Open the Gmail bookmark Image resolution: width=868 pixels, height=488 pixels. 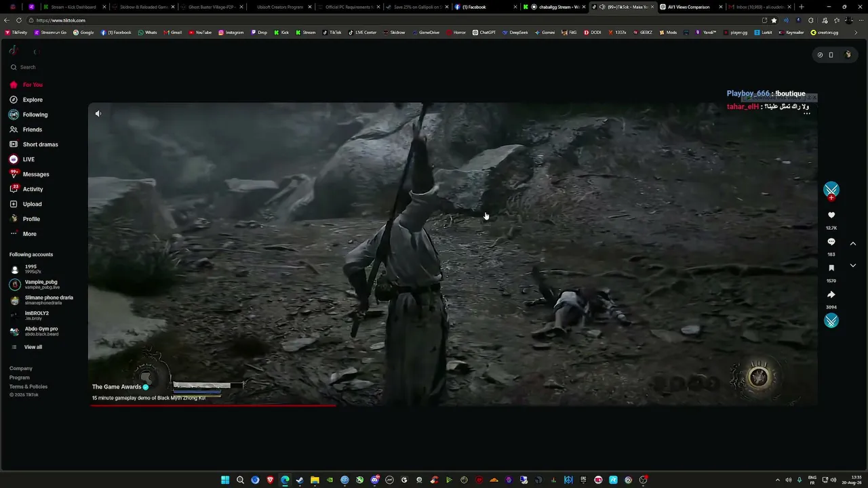click(173, 33)
